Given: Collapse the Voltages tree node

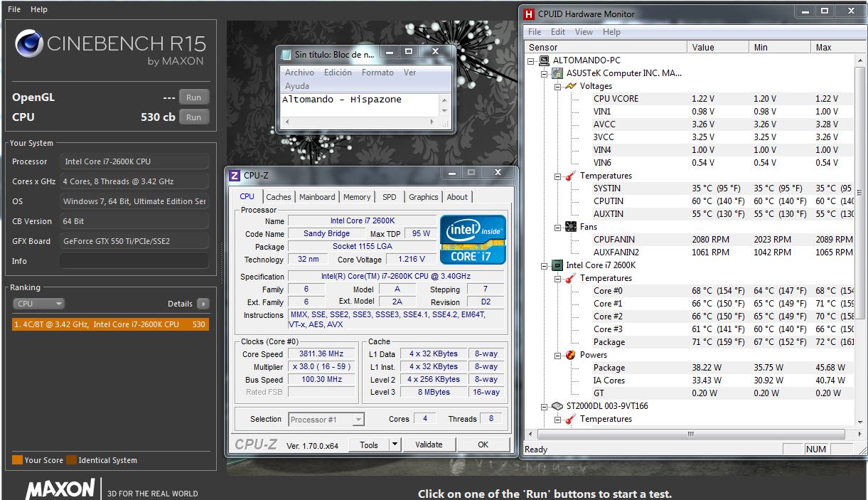Looking at the screenshot, I should click(x=558, y=86).
